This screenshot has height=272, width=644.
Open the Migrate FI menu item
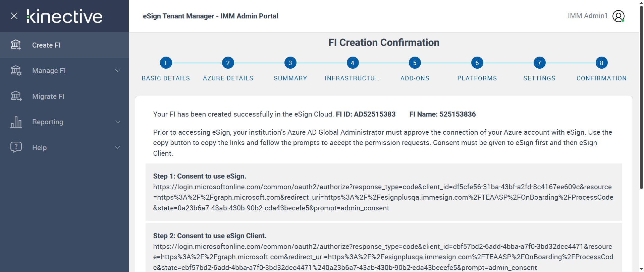tap(48, 96)
